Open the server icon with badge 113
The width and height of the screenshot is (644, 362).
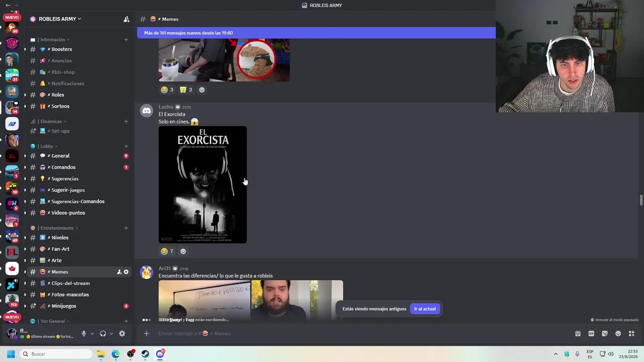click(x=12, y=301)
